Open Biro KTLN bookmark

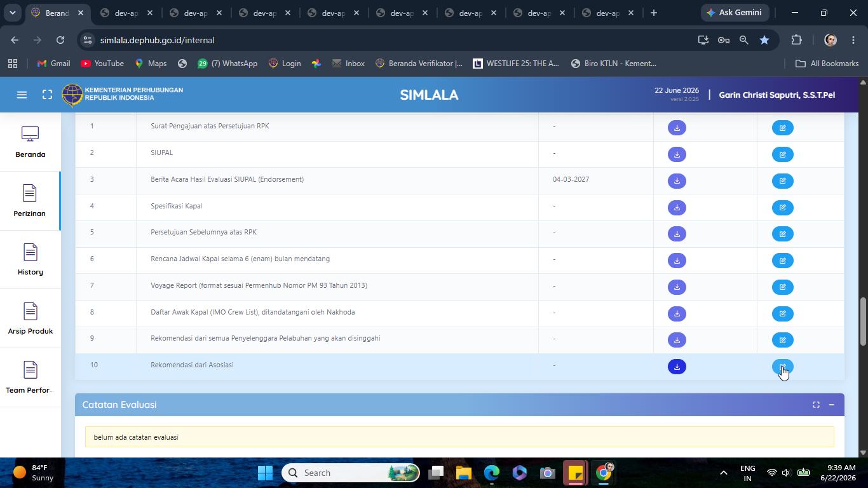pyautogui.click(x=614, y=64)
